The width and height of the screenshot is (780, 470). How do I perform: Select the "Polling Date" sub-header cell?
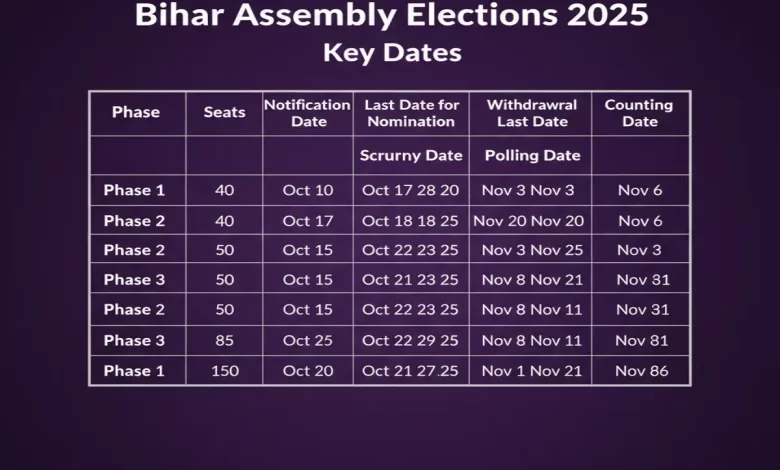point(532,155)
